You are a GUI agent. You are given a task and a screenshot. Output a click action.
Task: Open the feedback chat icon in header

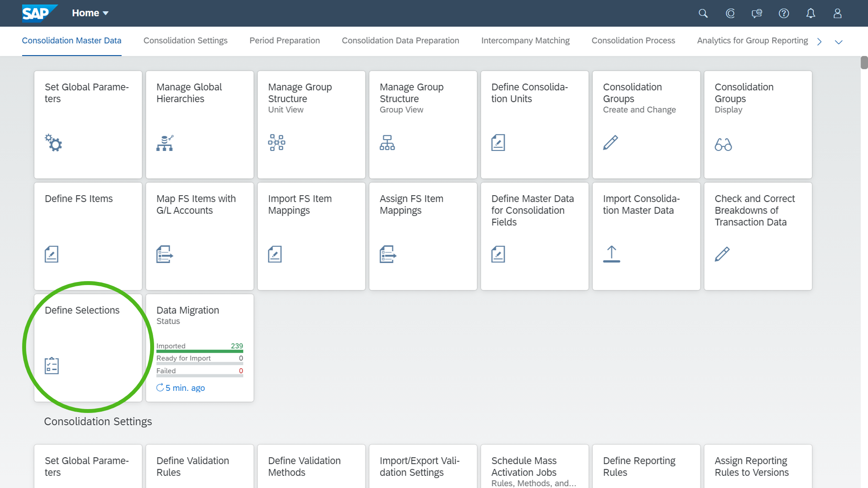point(756,13)
